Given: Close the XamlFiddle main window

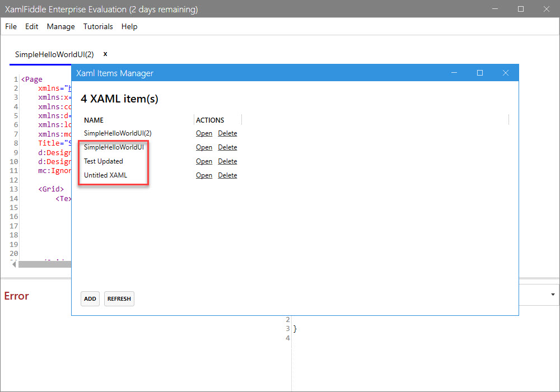Looking at the screenshot, I should [547, 9].
